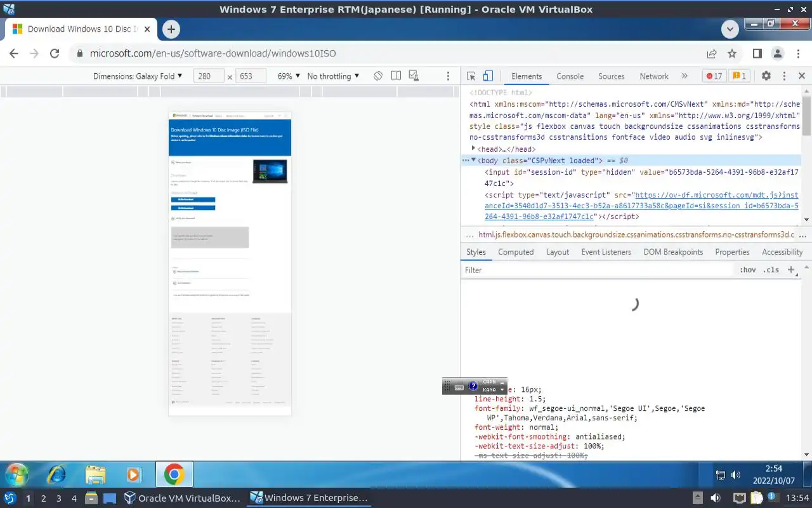Switch to workspace 2 on host panel
The width and height of the screenshot is (812, 508).
click(43, 498)
